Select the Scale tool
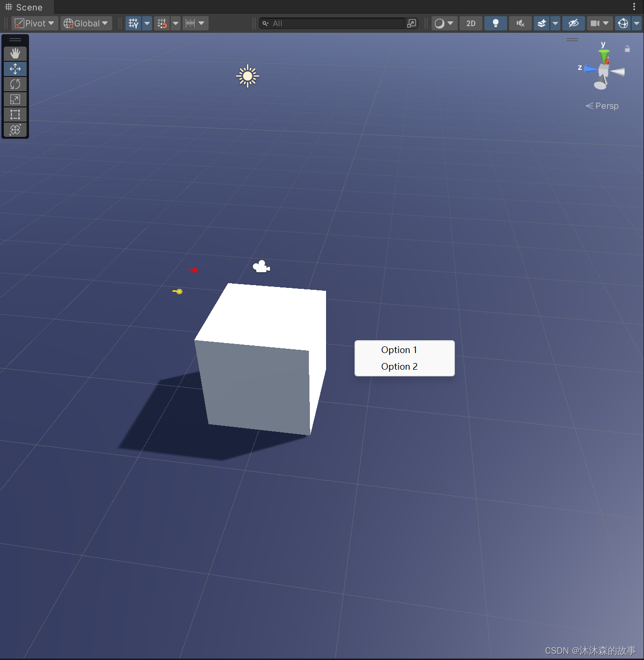 click(x=15, y=99)
